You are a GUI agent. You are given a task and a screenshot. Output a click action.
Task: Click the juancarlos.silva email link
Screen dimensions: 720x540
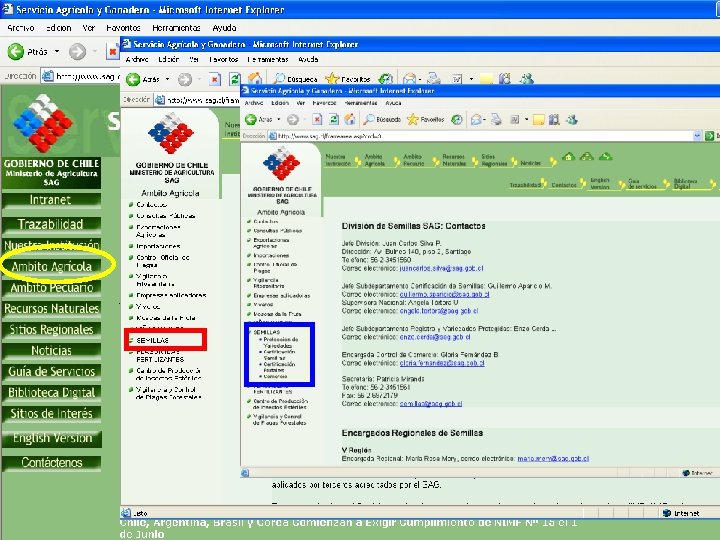(441, 268)
